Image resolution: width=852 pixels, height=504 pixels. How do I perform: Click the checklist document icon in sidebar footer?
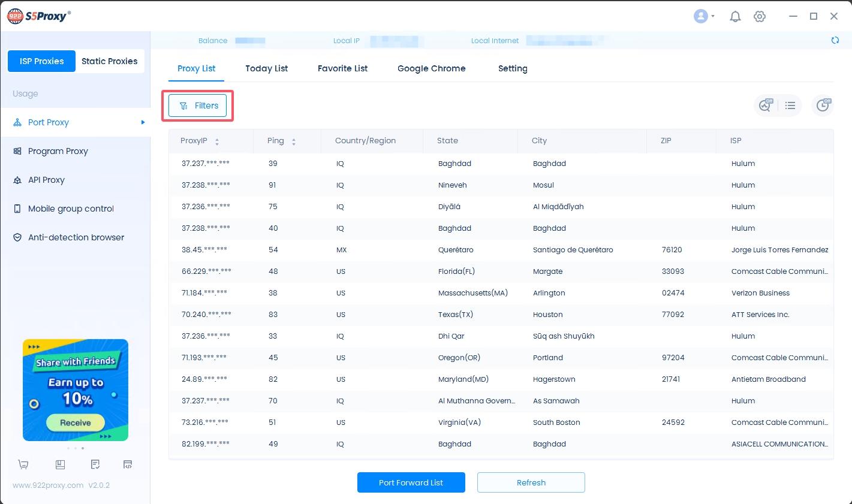pos(95,464)
